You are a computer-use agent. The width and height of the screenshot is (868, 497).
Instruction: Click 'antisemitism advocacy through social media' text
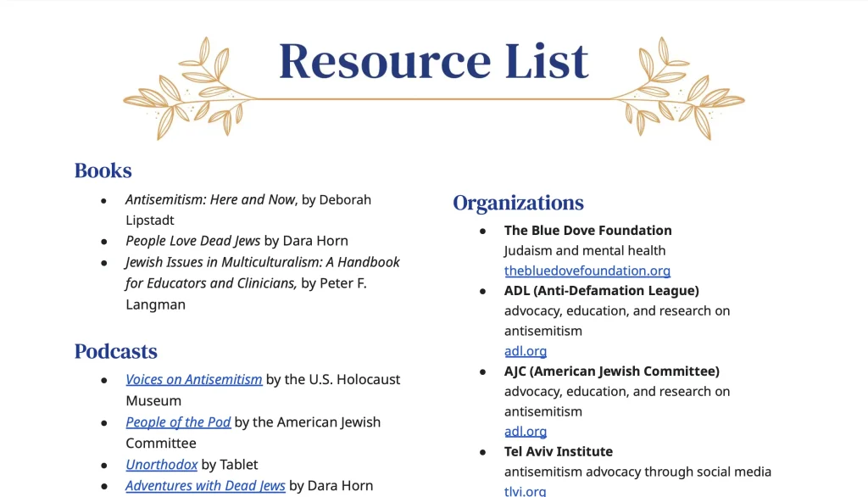(x=637, y=472)
